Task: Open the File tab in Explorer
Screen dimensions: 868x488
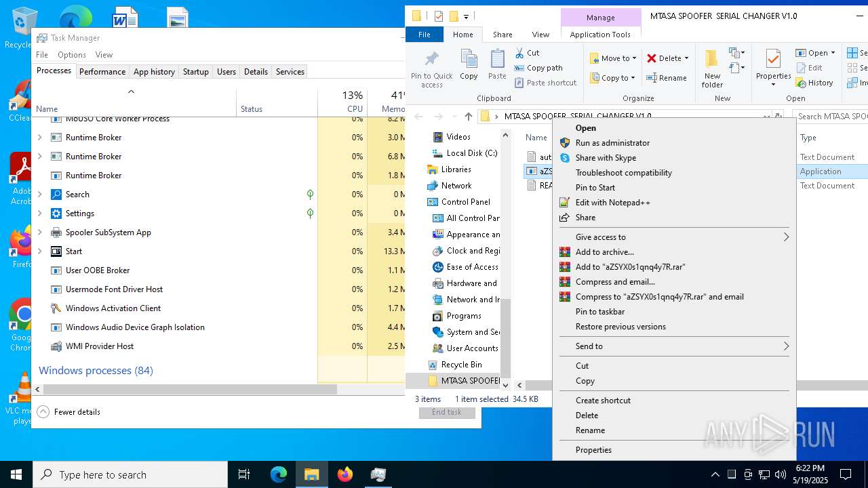Action: pyautogui.click(x=425, y=35)
